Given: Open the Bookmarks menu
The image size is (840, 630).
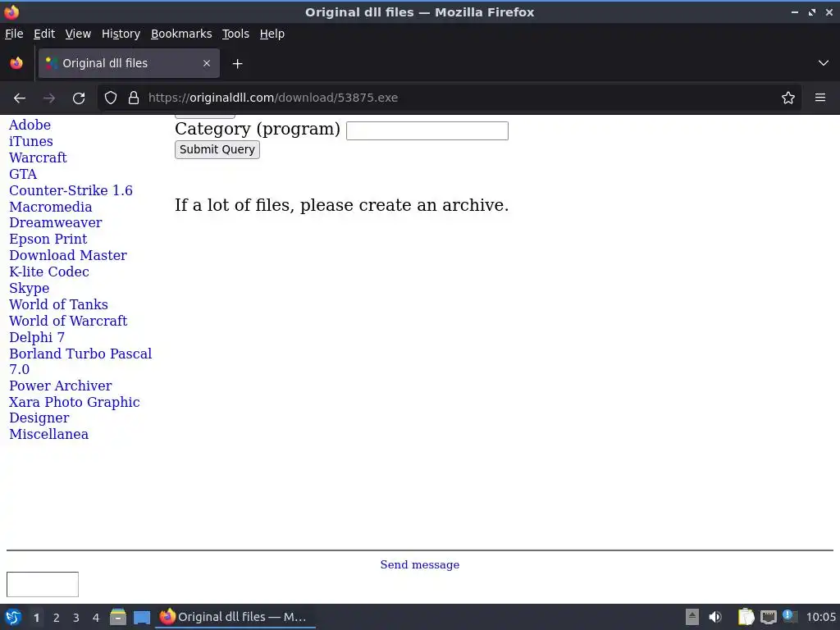Looking at the screenshot, I should 181,34.
